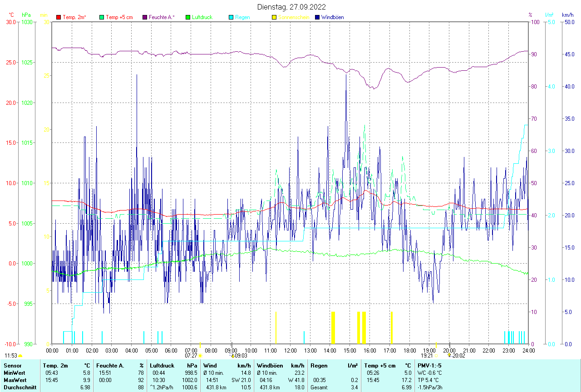
Task: Click the 'SW 21.0' wind maximum value
Action: tap(241, 380)
